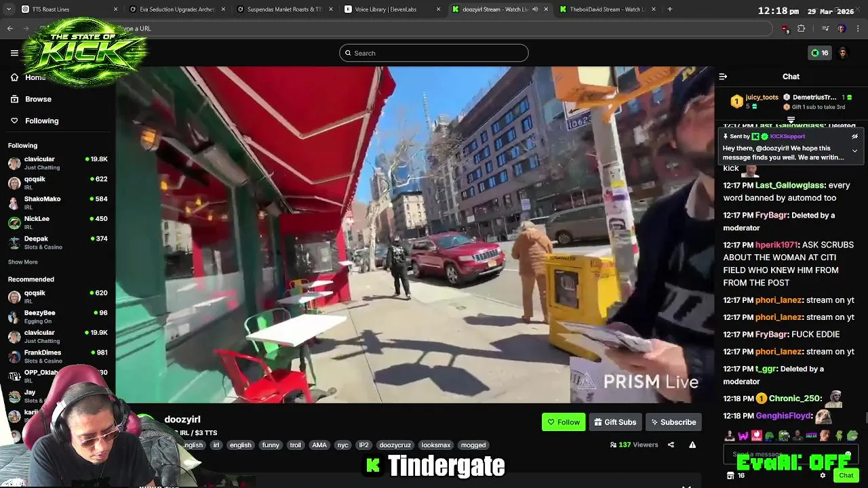Image resolution: width=868 pixels, height=488 pixels.
Task: Mute the doozyirl tab audio icon
Action: click(535, 9)
